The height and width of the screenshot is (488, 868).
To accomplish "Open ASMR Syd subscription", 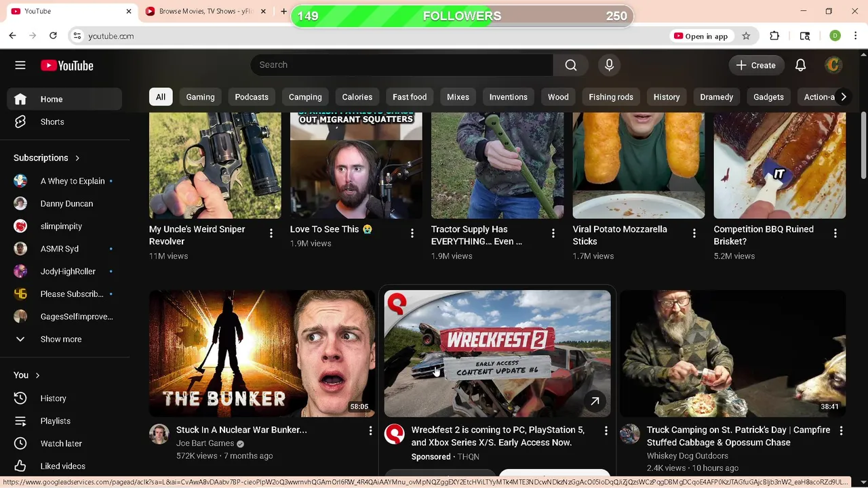I will 65,249.
